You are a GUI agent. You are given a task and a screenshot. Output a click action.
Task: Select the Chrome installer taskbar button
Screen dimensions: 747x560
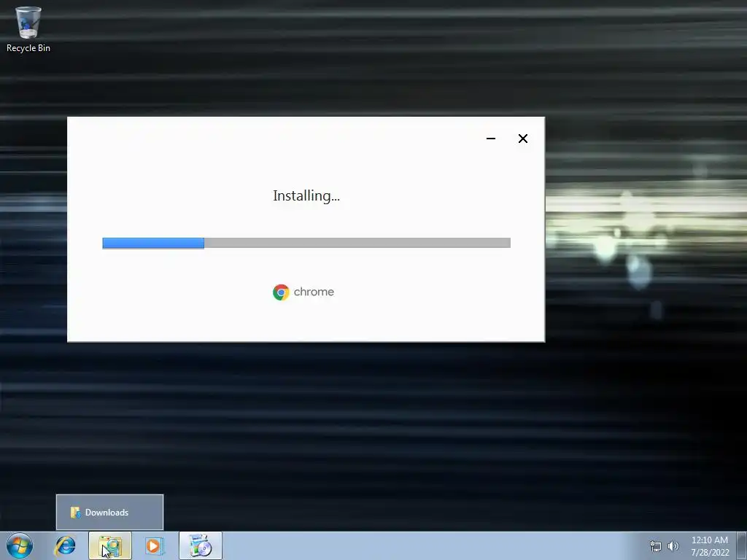(201, 545)
